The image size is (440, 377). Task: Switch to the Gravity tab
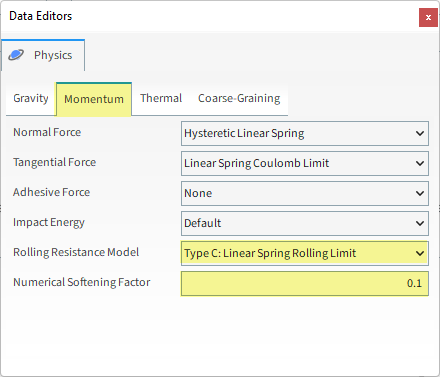[x=31, y=98]
